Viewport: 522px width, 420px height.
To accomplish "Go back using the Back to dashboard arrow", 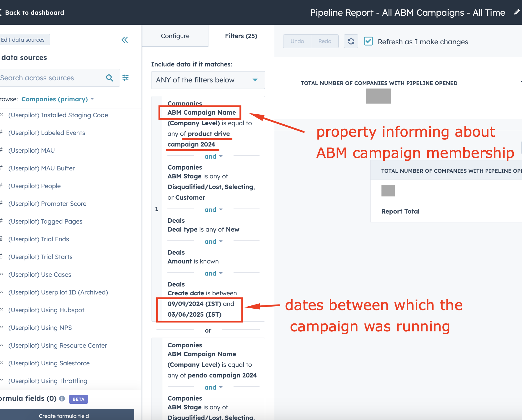I will pyautogui.click(x=1, y=12).
